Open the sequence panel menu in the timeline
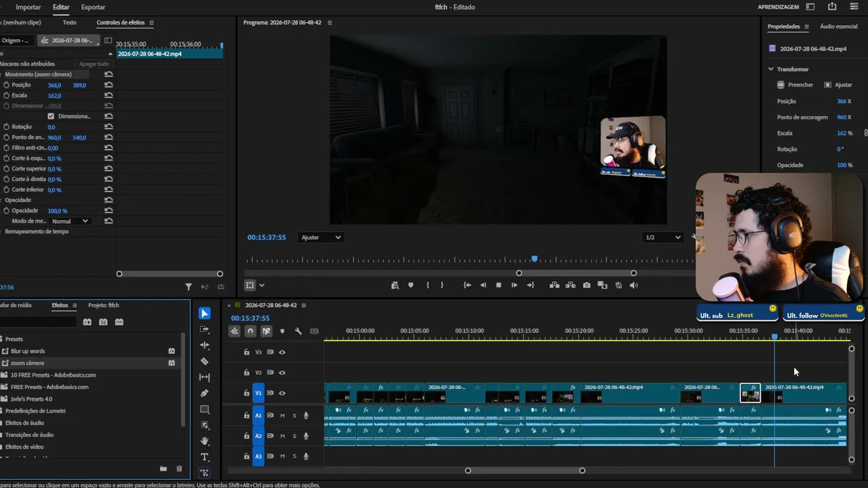This screenshot has width=868, height=488. 304,306
